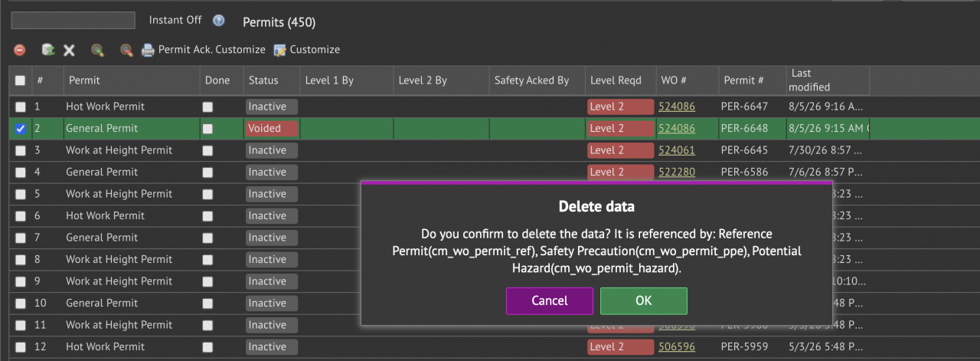
Task: Click the Voided status cell
Action: 272,129
